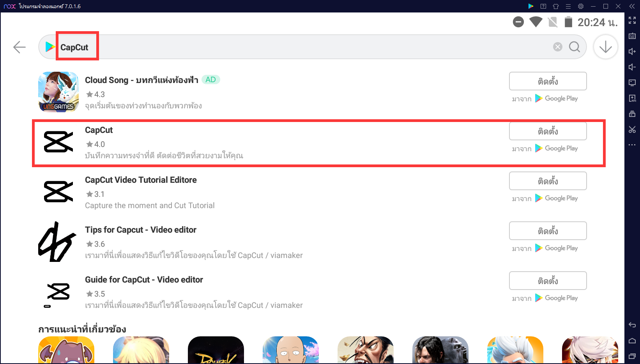Image resolution: width=640 pixels, height=364 pixels.
Task: Open the Cloud Song title
Action: click(141, 80)
